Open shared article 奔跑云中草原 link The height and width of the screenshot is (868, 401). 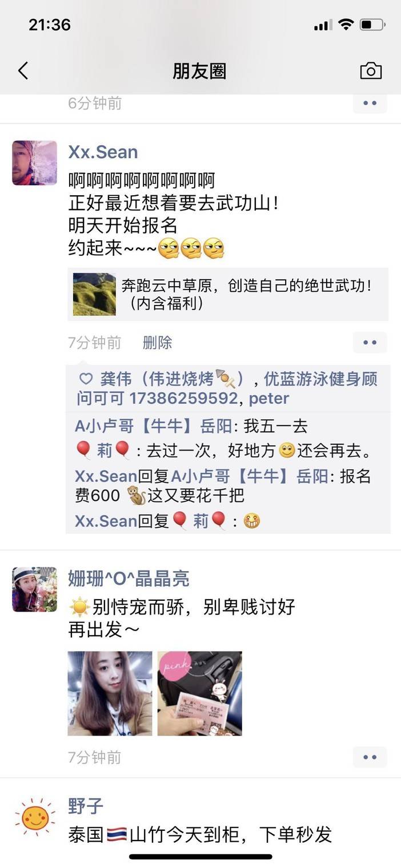pos(228,294)
